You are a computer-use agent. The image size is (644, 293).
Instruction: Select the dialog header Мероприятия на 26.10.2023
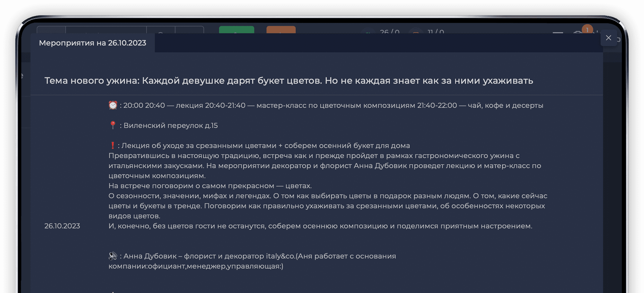93,43
